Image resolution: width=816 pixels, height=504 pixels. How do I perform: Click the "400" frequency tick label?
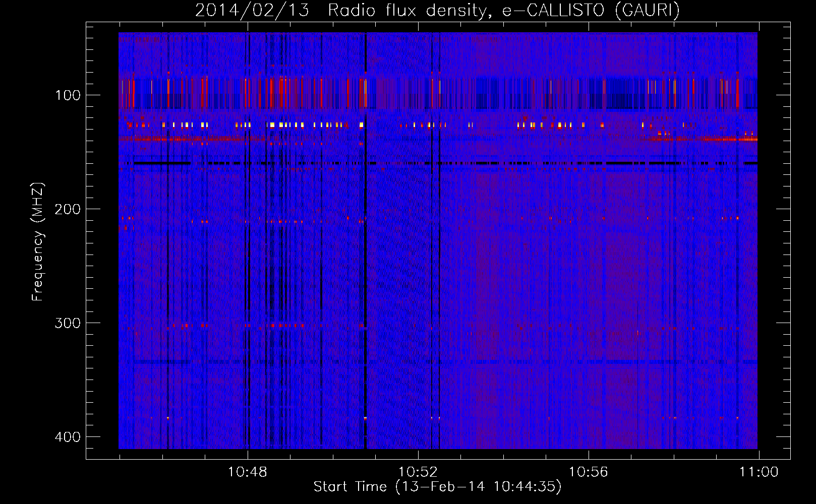(x=68, y=437)
